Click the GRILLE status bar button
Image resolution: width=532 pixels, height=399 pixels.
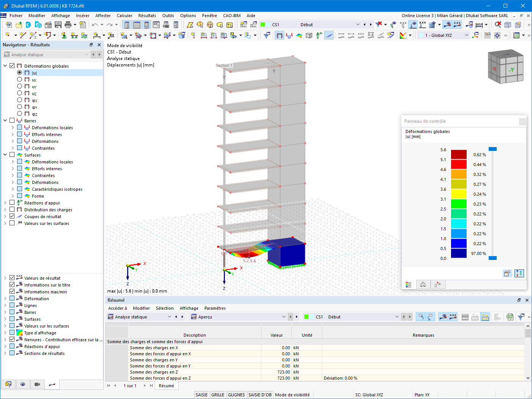pos(218,395)
